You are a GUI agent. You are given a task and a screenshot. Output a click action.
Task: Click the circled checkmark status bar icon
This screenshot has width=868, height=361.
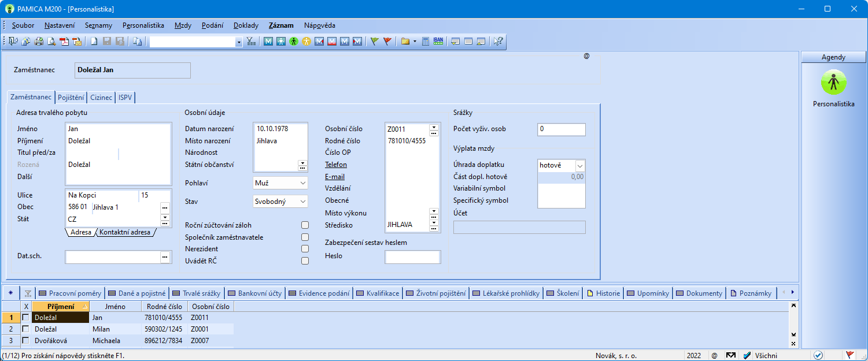coord(818,355)
